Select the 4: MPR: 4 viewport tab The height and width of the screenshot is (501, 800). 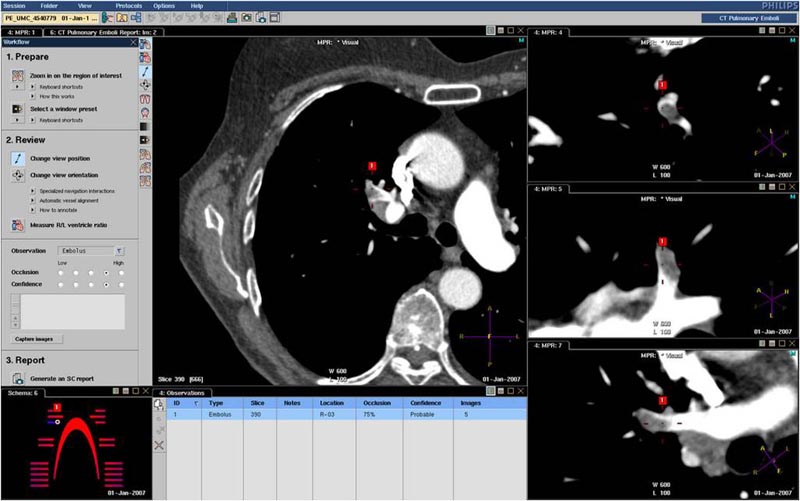coord(548,32)
